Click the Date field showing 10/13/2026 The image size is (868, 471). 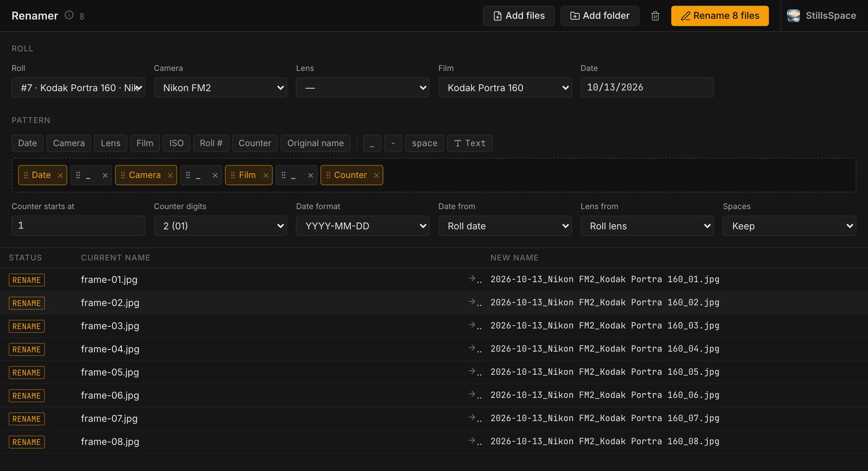[647, 88]
